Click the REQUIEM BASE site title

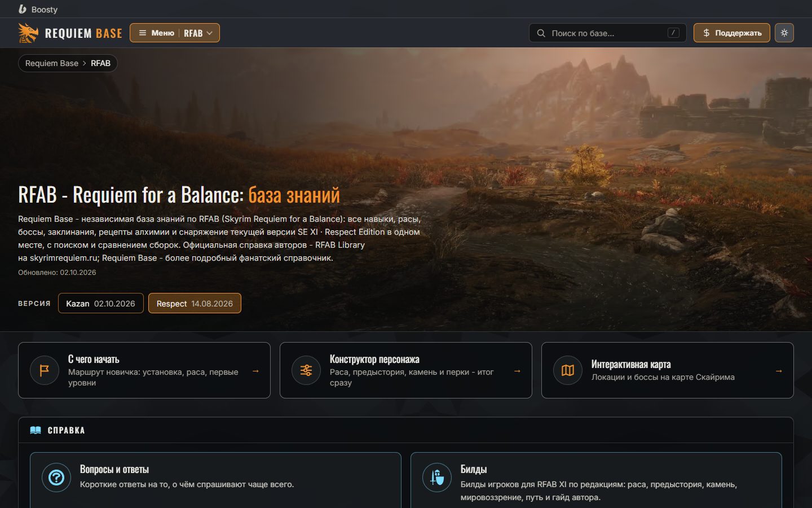(x=83, y=33)
